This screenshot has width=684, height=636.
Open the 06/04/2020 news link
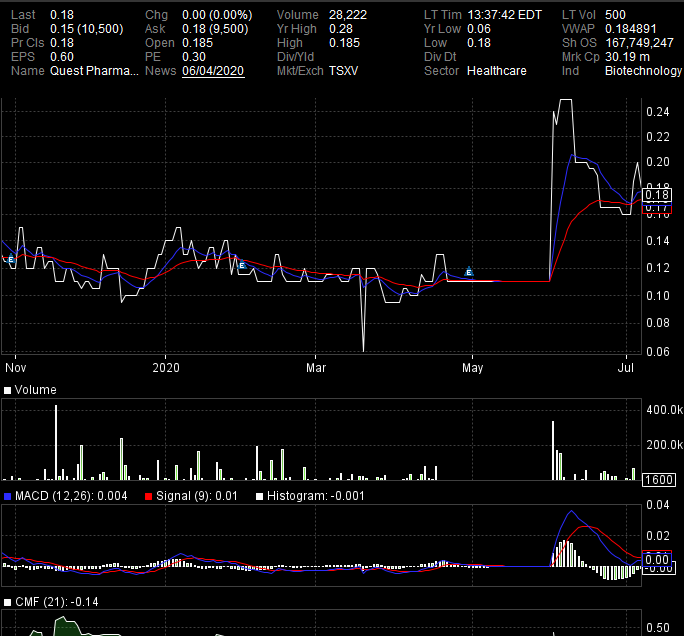pyautogui.click(x=213, y=71)
